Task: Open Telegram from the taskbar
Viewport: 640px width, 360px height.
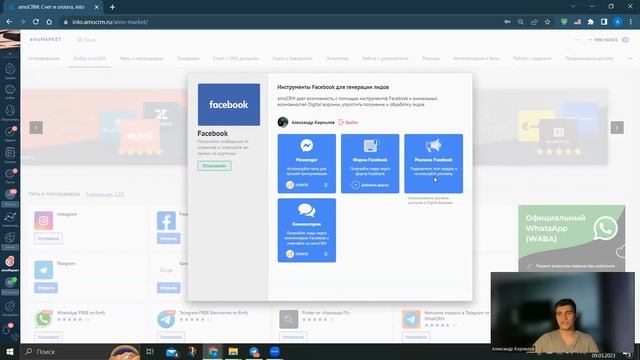Action: (x=254, y=351)
